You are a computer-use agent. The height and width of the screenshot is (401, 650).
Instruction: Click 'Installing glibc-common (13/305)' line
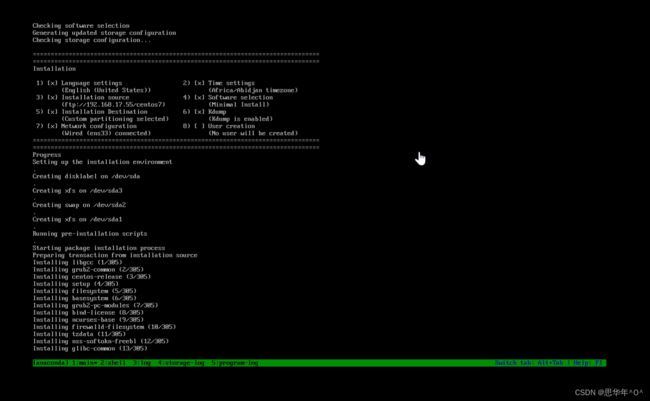pos(90,348)
